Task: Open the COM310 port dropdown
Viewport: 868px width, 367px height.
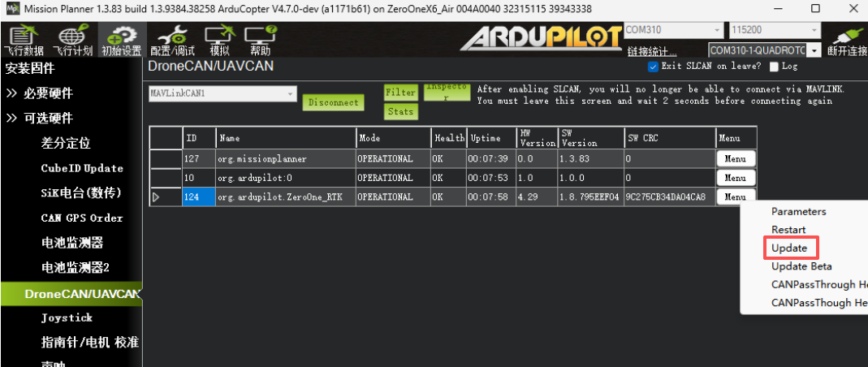Action: pos(674,30)
